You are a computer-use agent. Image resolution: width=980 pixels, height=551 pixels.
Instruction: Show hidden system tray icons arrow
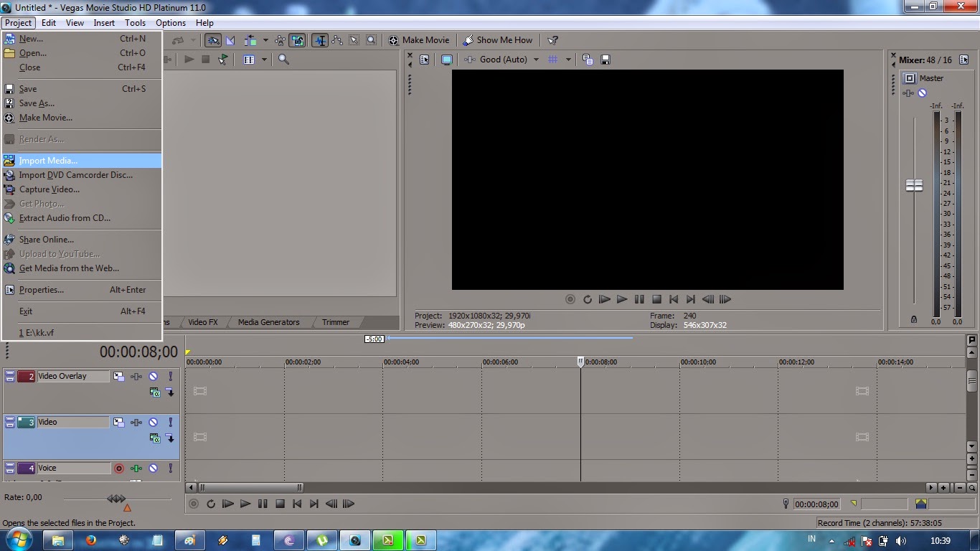(x=831, y=541)
